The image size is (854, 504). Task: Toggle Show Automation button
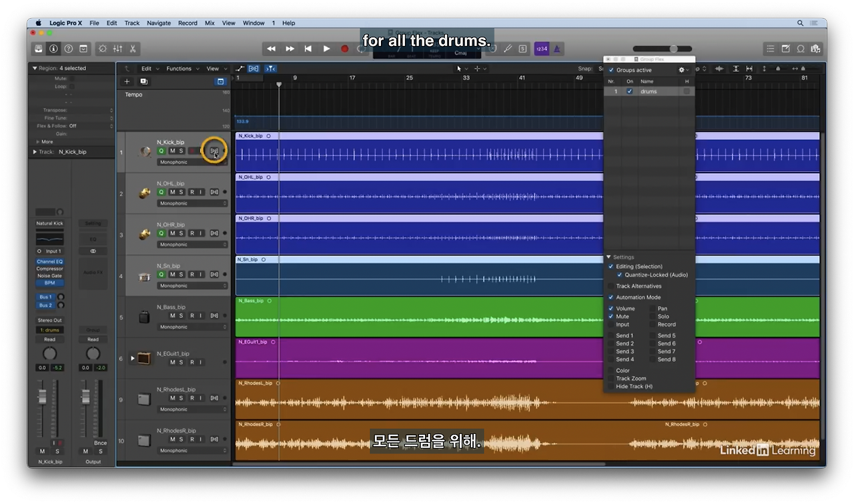(x=240, y=69)
